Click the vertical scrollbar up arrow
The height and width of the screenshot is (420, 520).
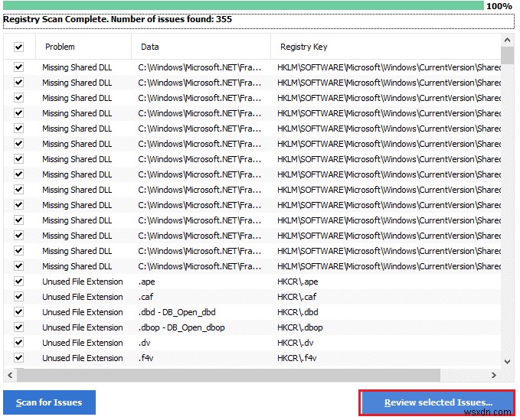tap(507, 40)
